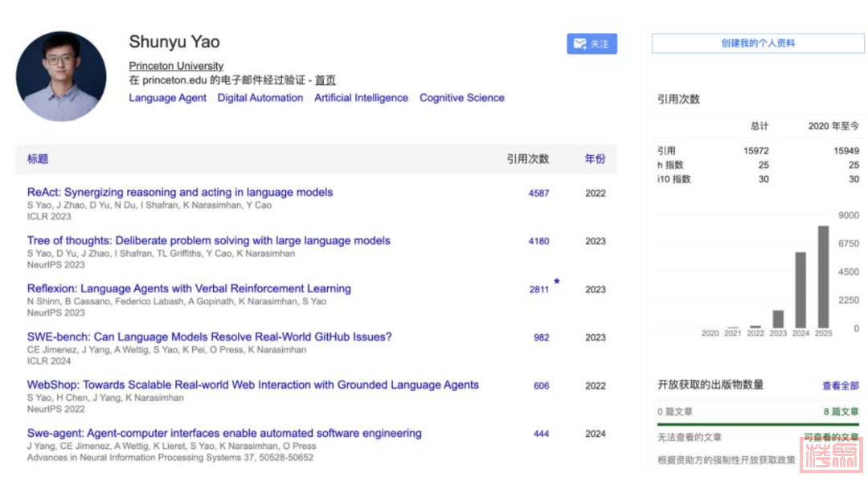Open the Princeton University affiliation link
This screenshot has height=477, width=868.
tap(176, 66)
